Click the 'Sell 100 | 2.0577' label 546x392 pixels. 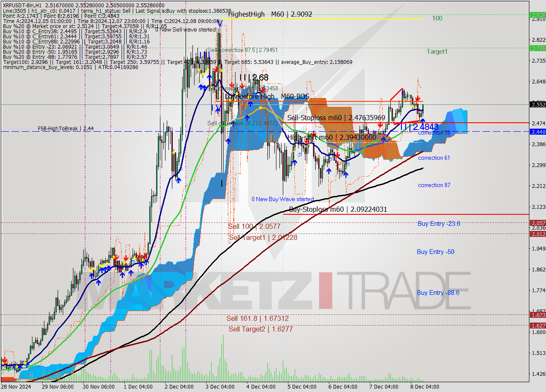254,227
